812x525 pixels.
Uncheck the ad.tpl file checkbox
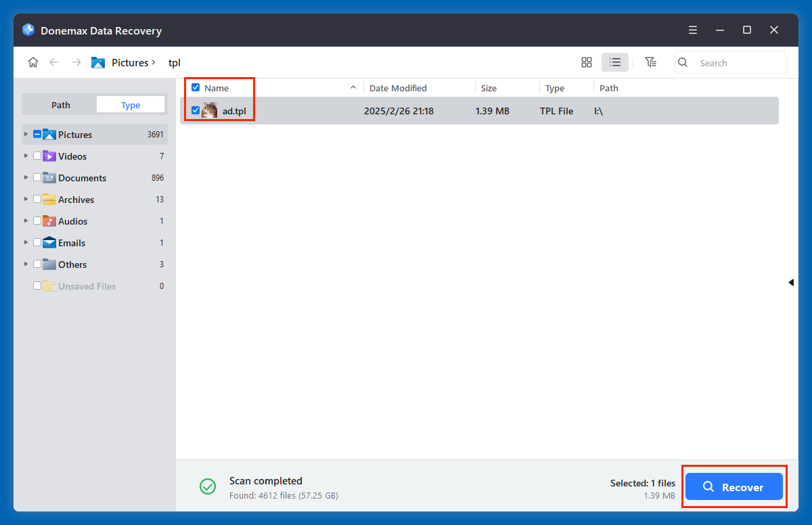(x=196, y=110)
